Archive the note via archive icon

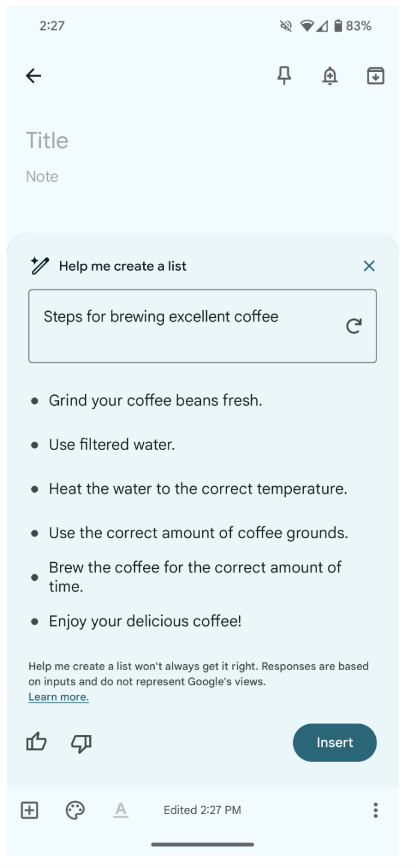[x=375, y=76]
